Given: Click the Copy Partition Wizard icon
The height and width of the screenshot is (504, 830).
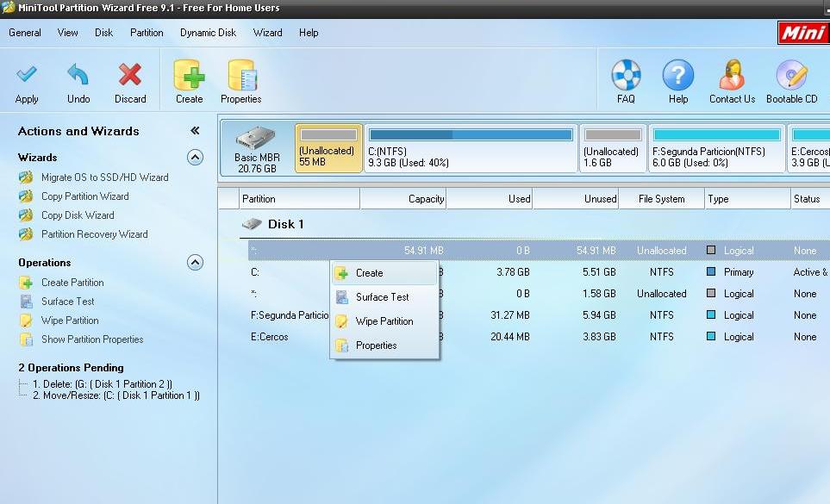Looking at the screenshot, I should click(26, 196).
